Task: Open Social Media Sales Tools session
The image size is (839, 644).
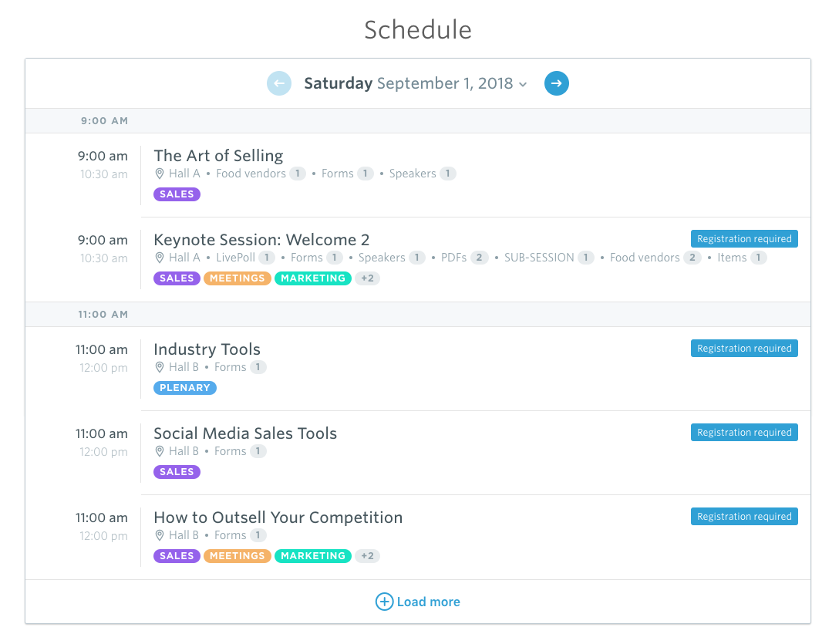Action: 245,433
